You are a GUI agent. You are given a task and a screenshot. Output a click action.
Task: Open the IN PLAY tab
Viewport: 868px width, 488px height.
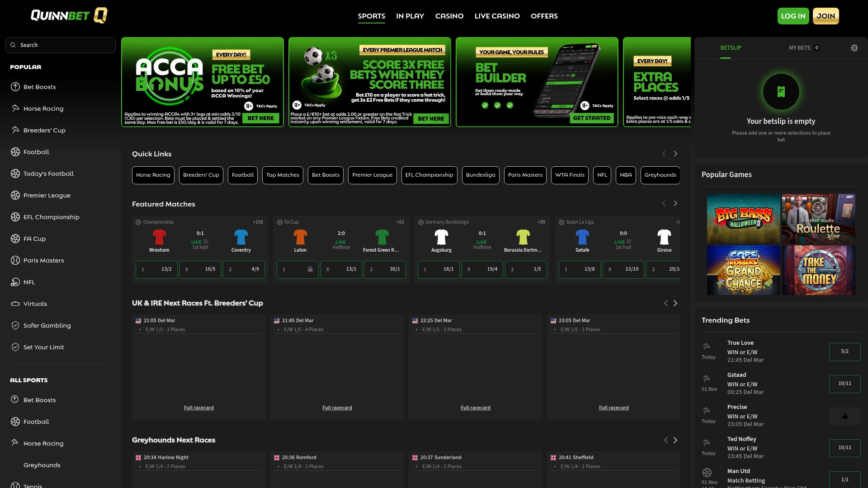tap(410, 16)
